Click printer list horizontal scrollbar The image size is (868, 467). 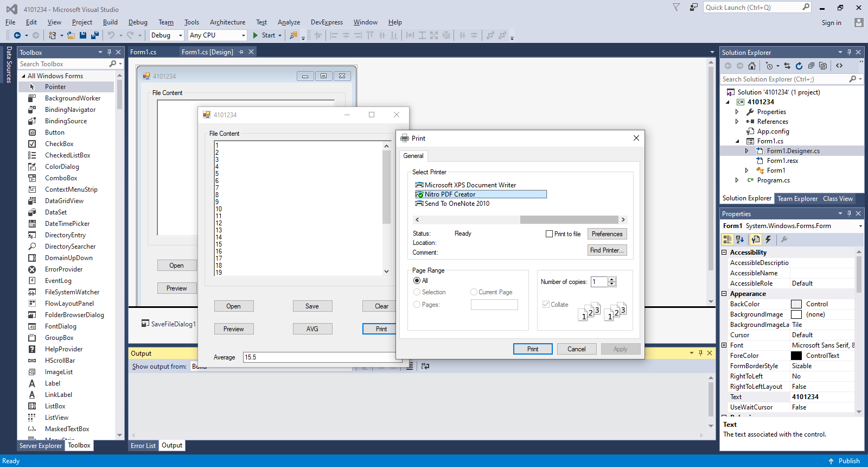(520, 220)
